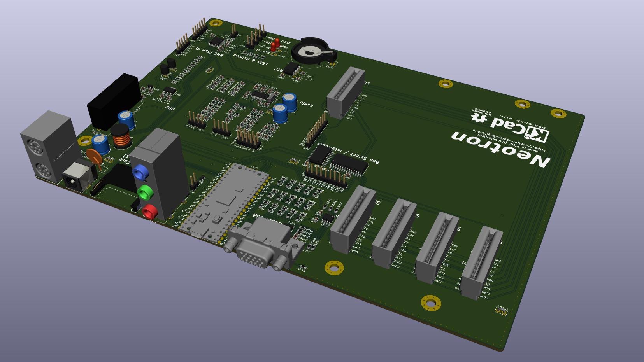Click the red audio jack
The height and width of the screenshot is (362, 644).
149,212
